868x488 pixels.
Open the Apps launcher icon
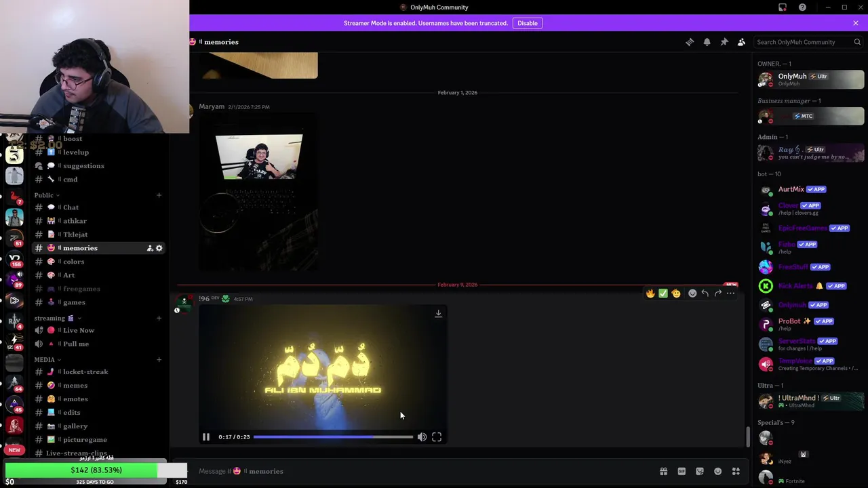coord(736,471)
